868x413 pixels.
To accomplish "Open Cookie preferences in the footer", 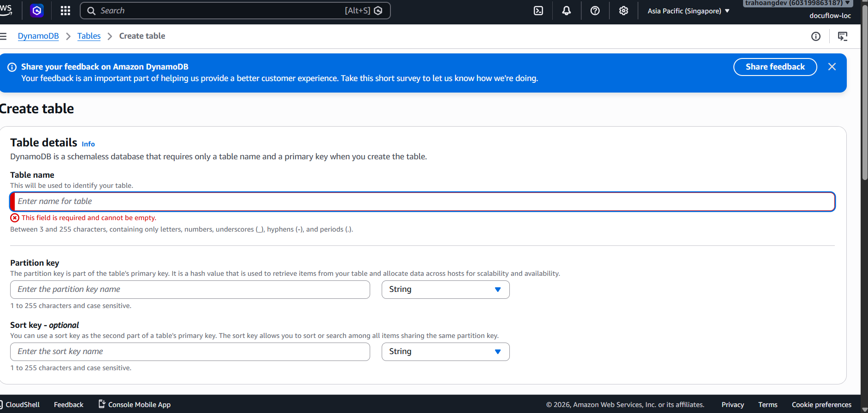I will (821, 404).
